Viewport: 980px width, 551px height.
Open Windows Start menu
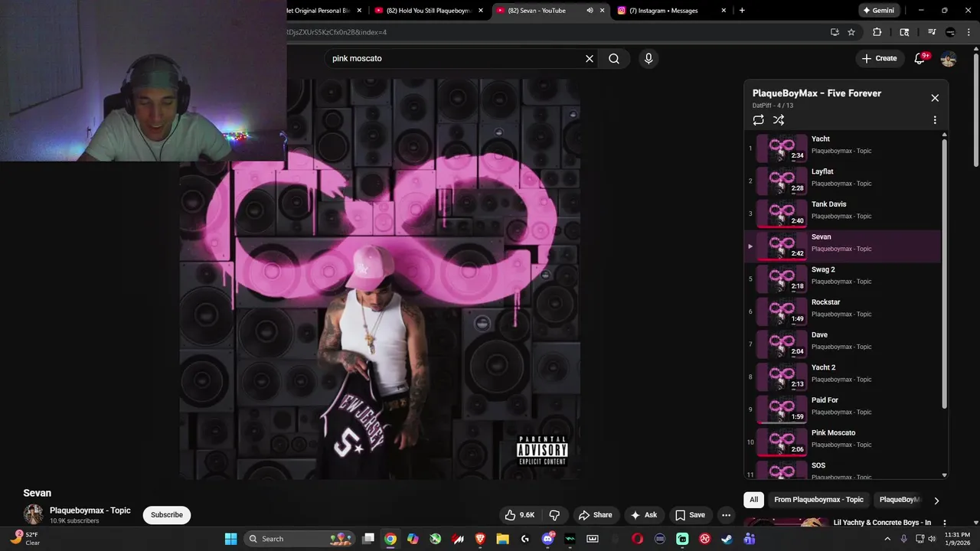[x=230, y=539]
